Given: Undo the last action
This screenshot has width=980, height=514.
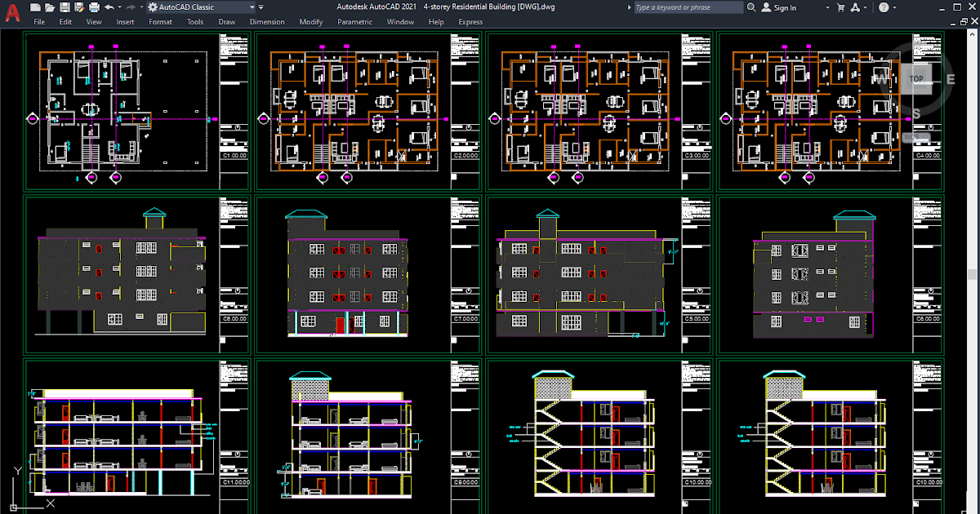Looking at the screenshot, I should coord(109,7).
